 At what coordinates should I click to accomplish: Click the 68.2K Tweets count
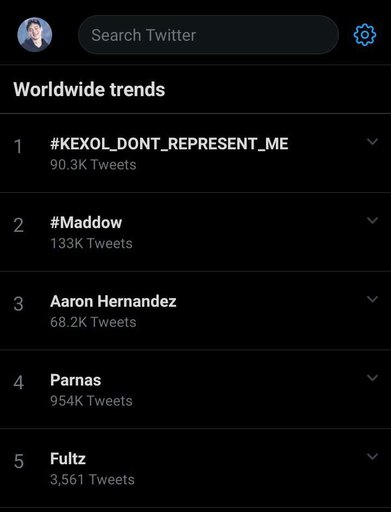tap(93, 322)
